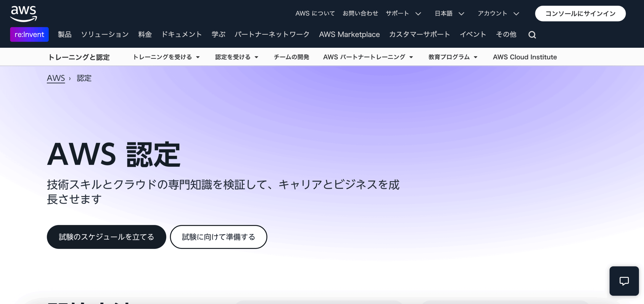644x304 pixels.
Task: Open the AWS Marketplace menu
Action: pos(349,34)
